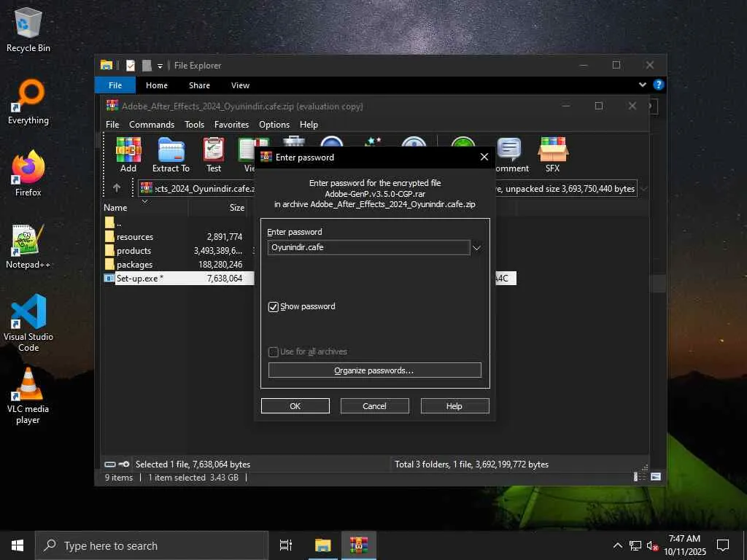747x560 pixels.
Task: Open File Explorer's blue File tab
Action: 115,85
